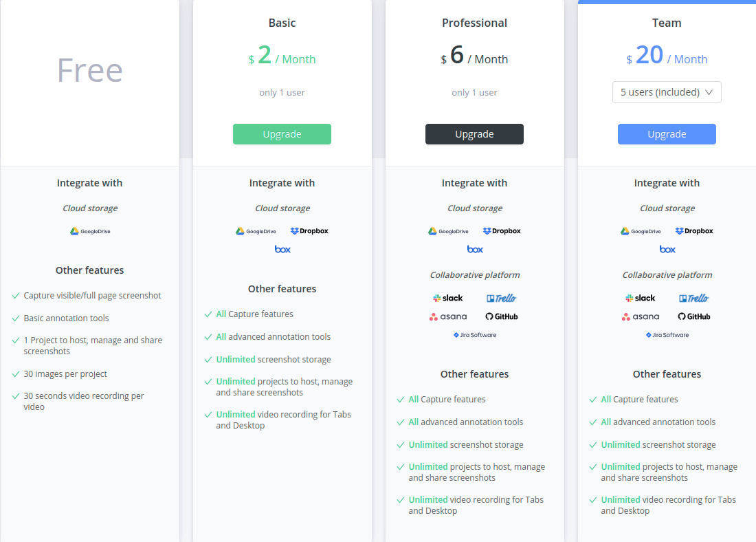Image resolution: width=756 pixels, height=542 pixels.
Task: Open Jira Software integration in the Team plan
Action: click(667, 335)
